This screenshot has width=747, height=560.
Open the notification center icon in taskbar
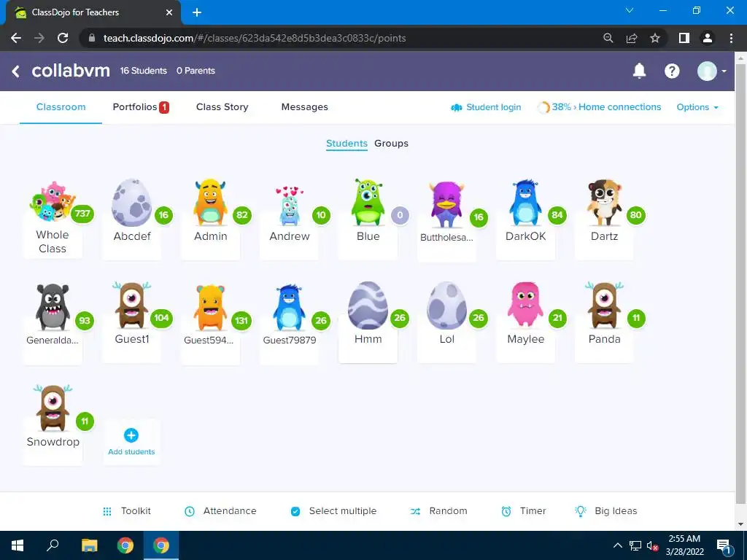click(723, 545)
